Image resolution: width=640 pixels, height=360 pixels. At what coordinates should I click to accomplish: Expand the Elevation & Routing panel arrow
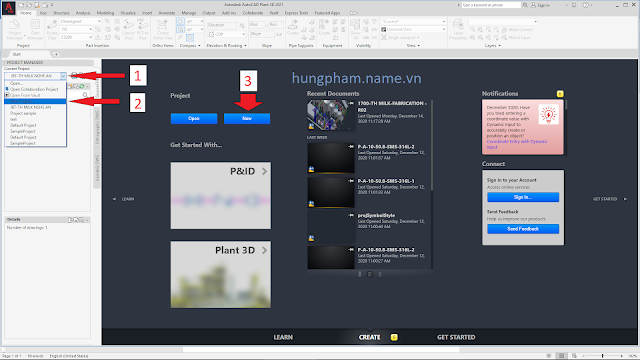pyautogui.click(x=245, y=46)
